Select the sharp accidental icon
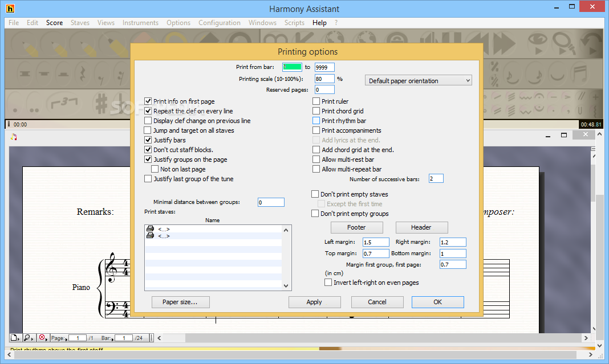The width and height of the screenshot is (609, 364). 101,103
